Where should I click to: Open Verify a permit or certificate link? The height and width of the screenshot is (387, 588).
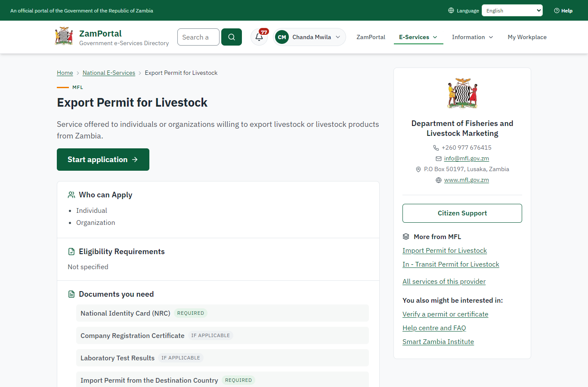click(x=445, y=314)
